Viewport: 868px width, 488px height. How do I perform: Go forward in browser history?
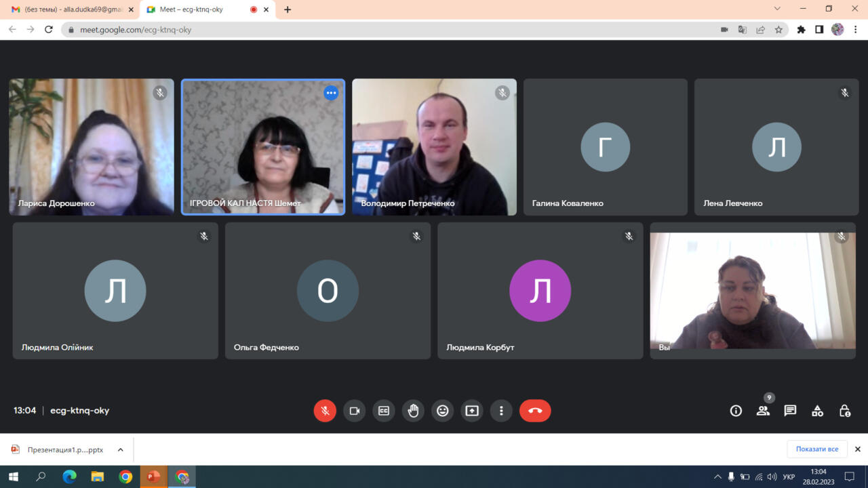[31, 30]
